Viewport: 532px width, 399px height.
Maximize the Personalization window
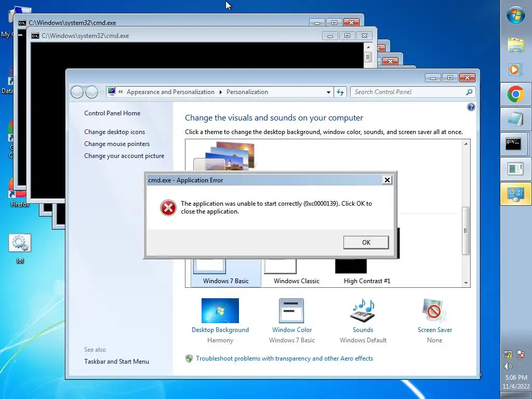(450, 78)
